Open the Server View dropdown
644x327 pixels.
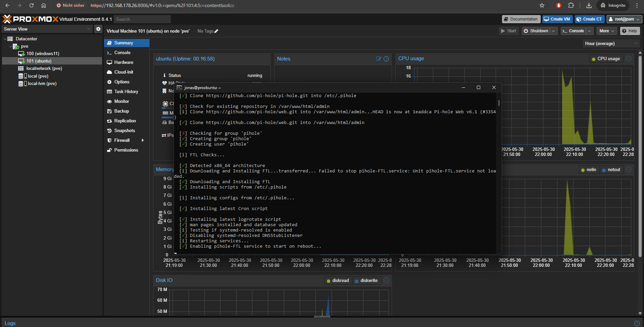tap(47, 29)
